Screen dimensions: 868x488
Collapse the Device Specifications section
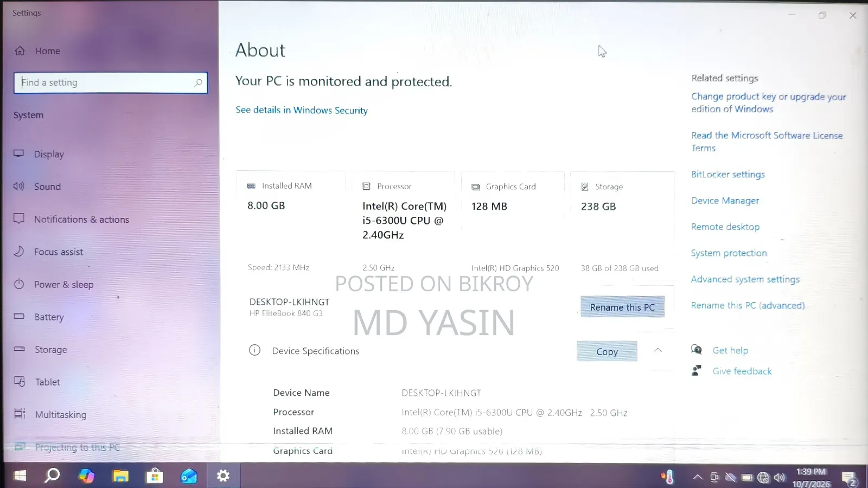point(658,350)
